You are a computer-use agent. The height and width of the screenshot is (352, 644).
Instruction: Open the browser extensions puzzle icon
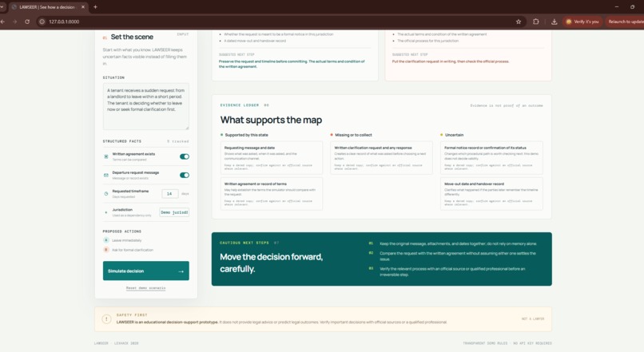[536, 22]
